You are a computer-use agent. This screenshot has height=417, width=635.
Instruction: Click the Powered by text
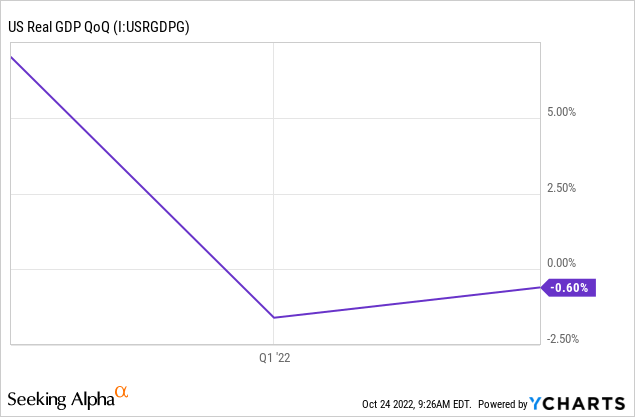(x=503, y=404)
